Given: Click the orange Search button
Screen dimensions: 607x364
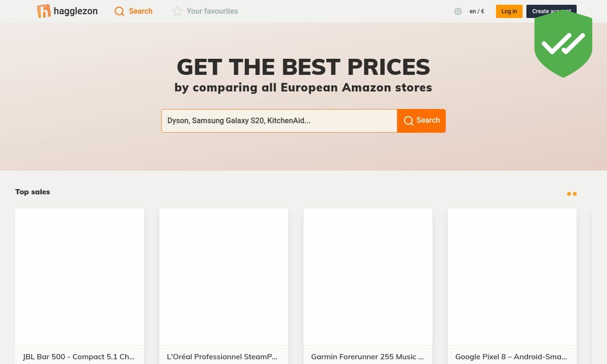Looking at the screenshot, I should tap(422, 121).
